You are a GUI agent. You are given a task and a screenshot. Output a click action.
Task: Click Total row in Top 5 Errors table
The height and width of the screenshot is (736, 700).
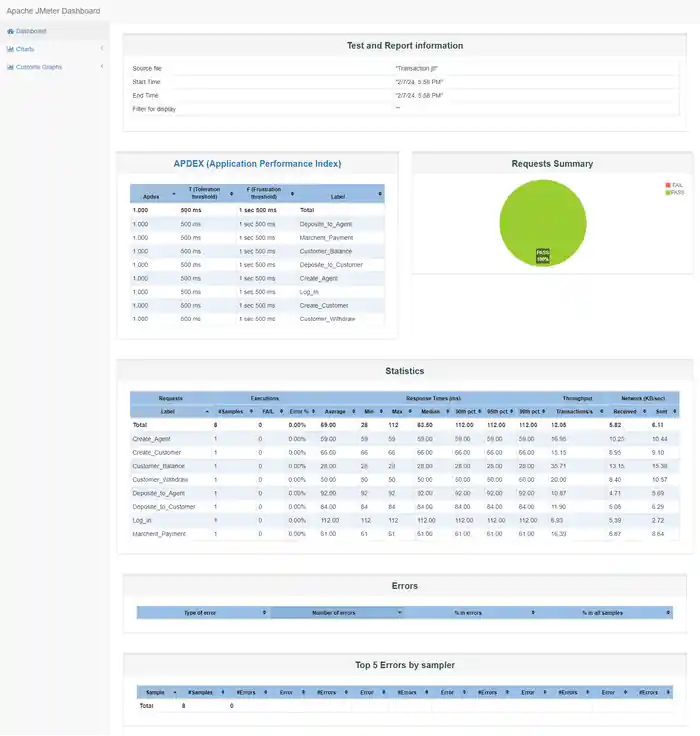[x=405, y=705]
